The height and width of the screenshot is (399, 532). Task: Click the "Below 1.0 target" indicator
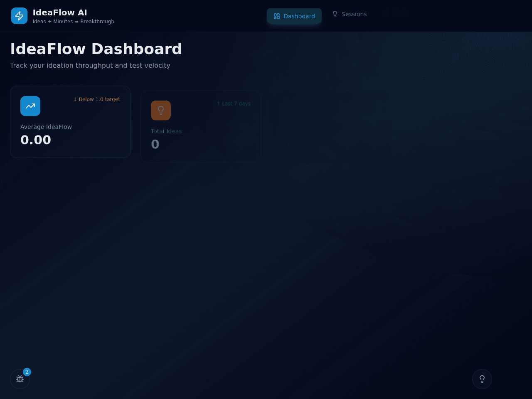click(97, 99)
